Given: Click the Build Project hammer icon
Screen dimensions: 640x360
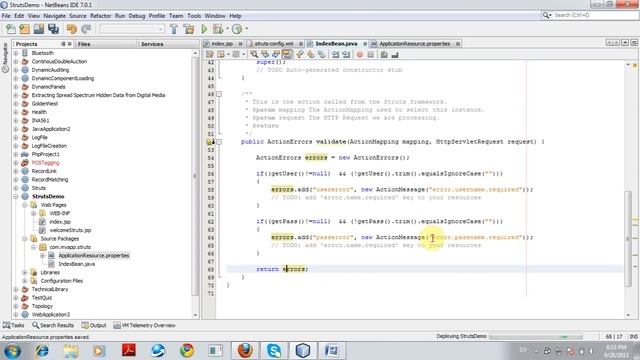Looking at the screenshot, I should coord(174,29).
